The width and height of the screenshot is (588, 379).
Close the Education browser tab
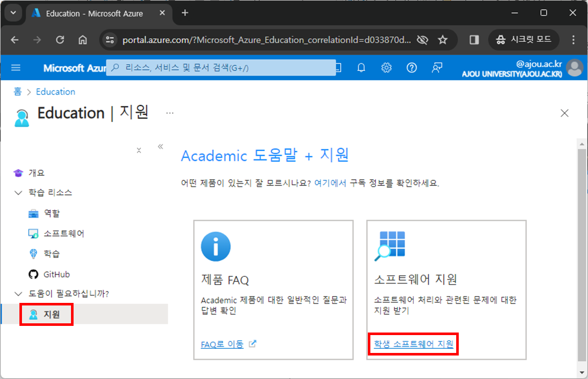[x=162, y=13]
